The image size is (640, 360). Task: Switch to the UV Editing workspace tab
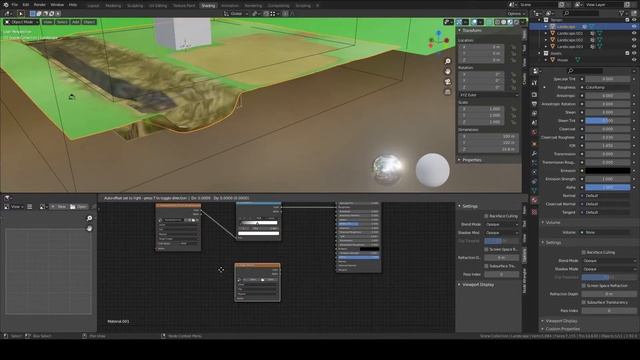pyautogui.click(x=158, y=6)
